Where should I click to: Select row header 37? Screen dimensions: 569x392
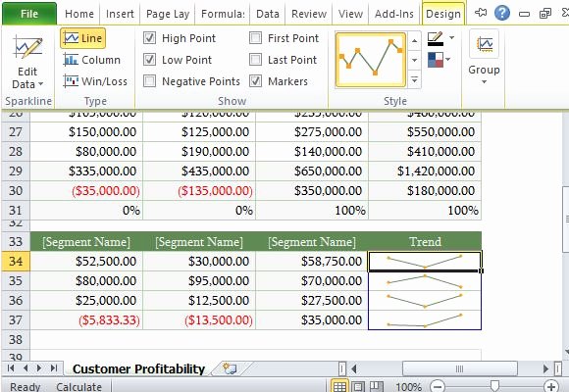tap(16, 319)
